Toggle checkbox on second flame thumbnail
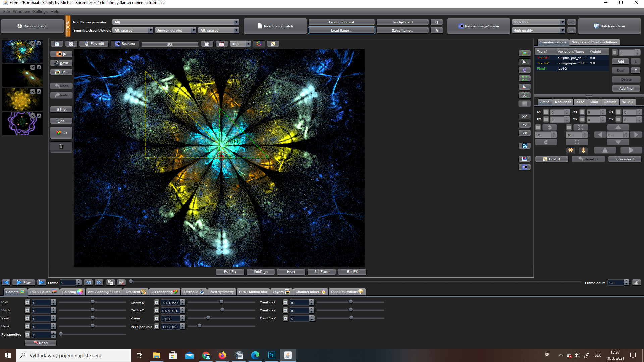644x362 pixels. [x=39, y=67]
